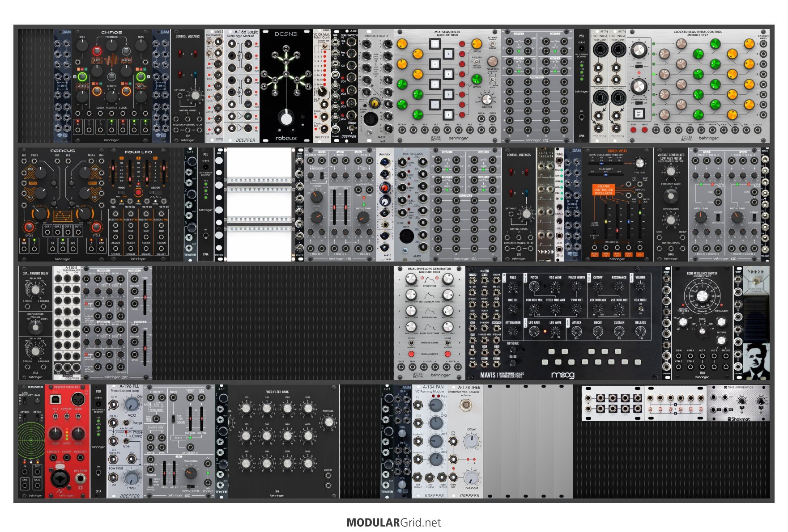Click DRY THRU jack on Perfect Pitch PP1
The height and width of the screenshot is (532, 788).
click(x=81, y=478)
